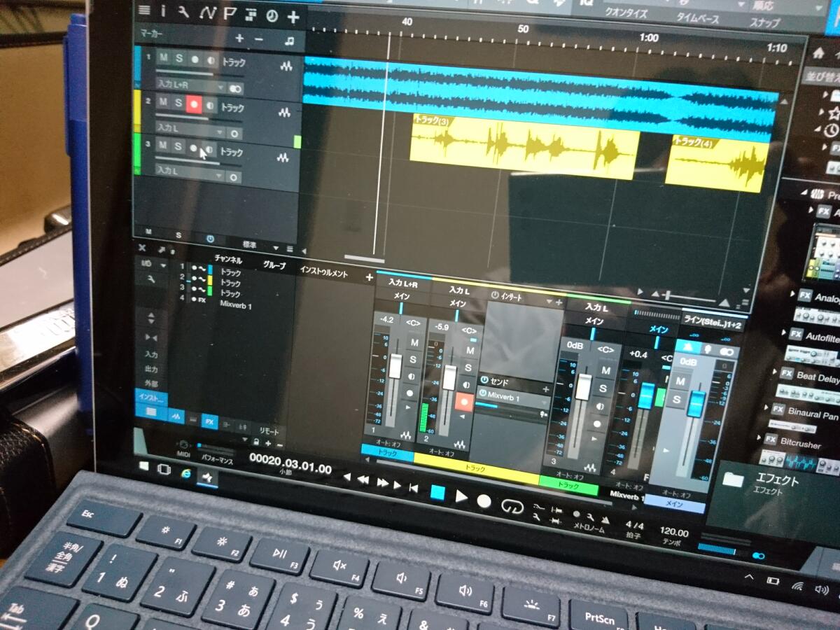
Task: Add a marker with the plus button
Action: point(239,38)
